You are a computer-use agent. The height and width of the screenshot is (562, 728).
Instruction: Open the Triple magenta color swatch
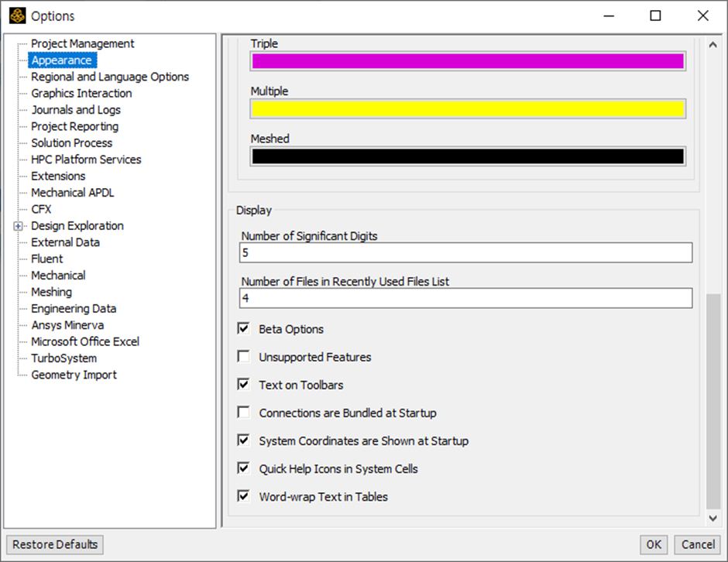(468, 61)
